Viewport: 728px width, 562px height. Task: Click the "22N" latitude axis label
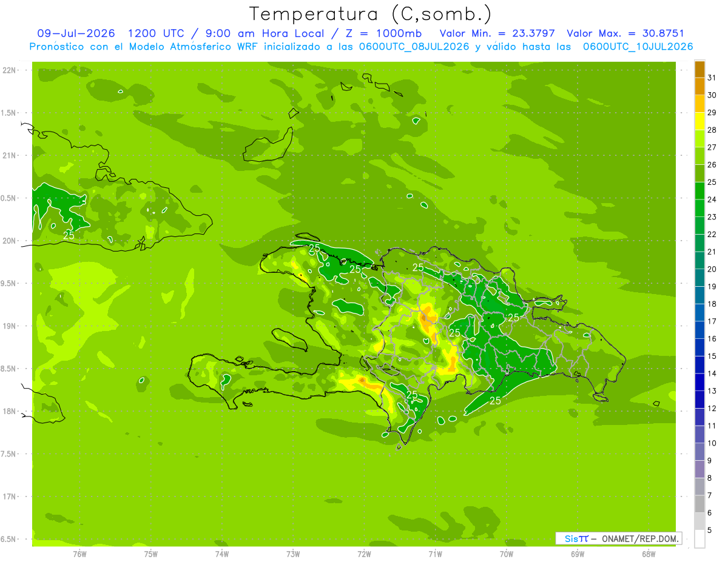pos(9,70)
